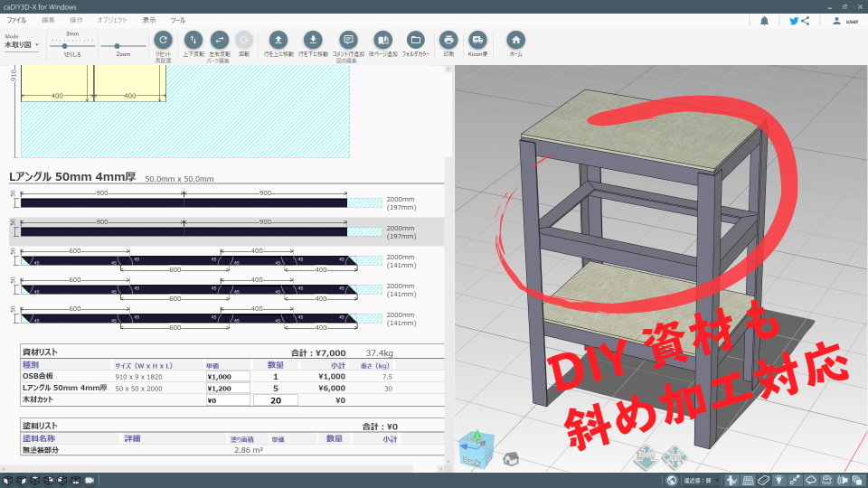Toggle the eraser-shaped status icon
The width and height of the screenshot is (868, 488).
tap(763, 480)
